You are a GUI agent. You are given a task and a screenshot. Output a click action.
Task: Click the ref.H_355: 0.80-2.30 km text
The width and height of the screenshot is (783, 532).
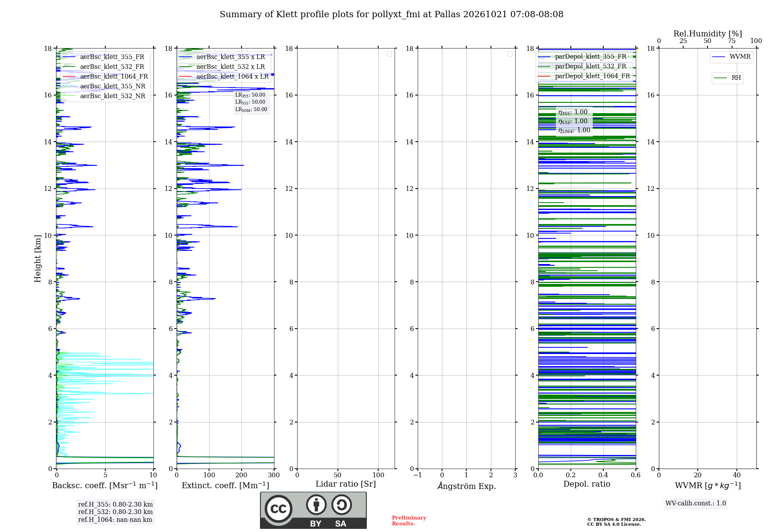click(115, 505)
